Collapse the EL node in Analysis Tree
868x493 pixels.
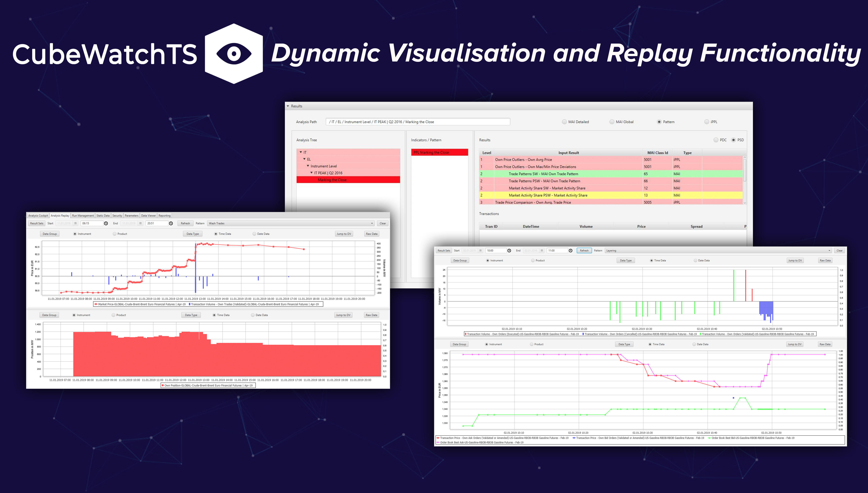pos(304,159)
